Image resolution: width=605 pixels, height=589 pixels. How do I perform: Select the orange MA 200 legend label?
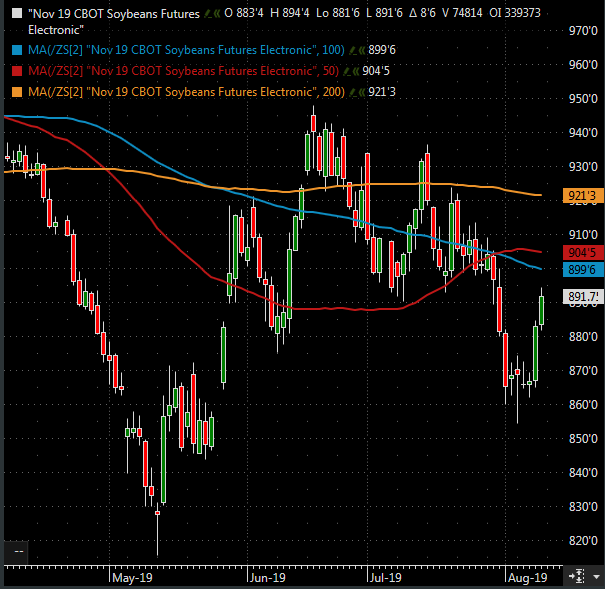(186, 92)
